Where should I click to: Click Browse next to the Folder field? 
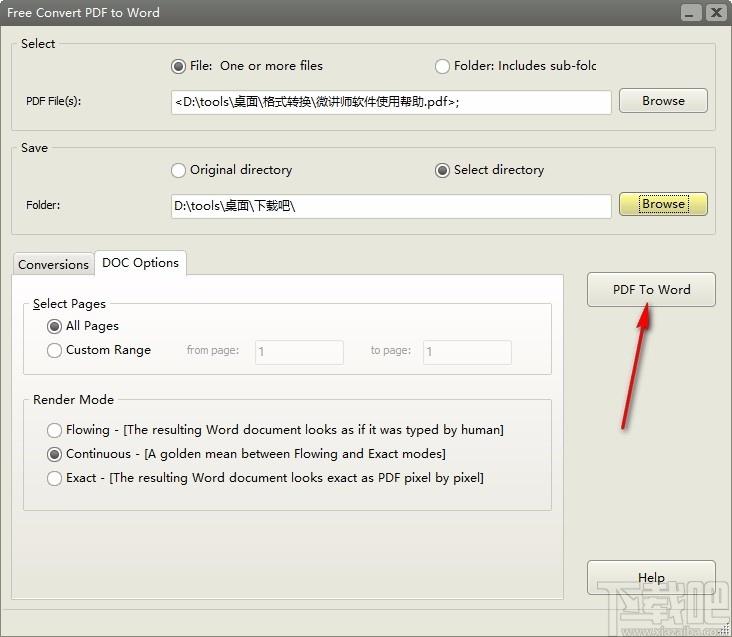[x=663, y=204]
